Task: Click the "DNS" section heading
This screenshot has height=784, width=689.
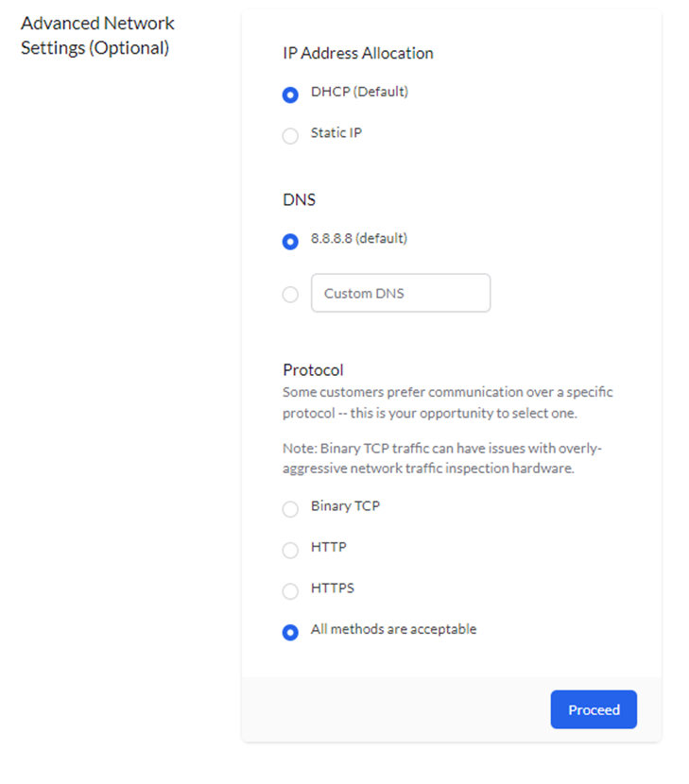Action: [300, 200]
